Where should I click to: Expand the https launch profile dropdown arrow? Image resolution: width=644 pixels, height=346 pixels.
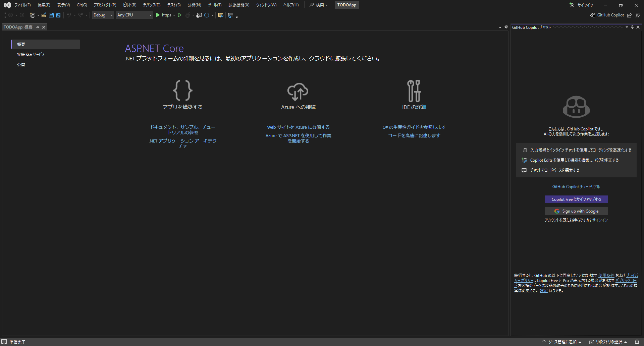174,15
